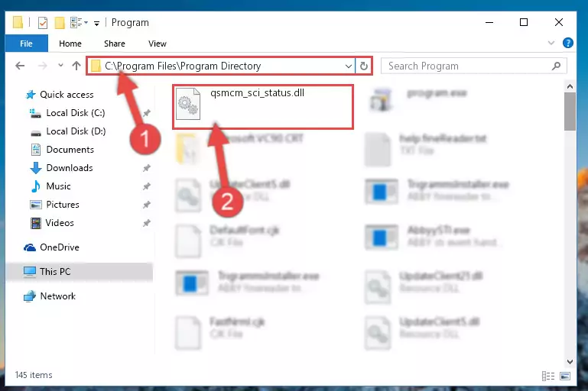Click the pin icon next to Videos
588x391 pixels.
click(x=147, y=223)
